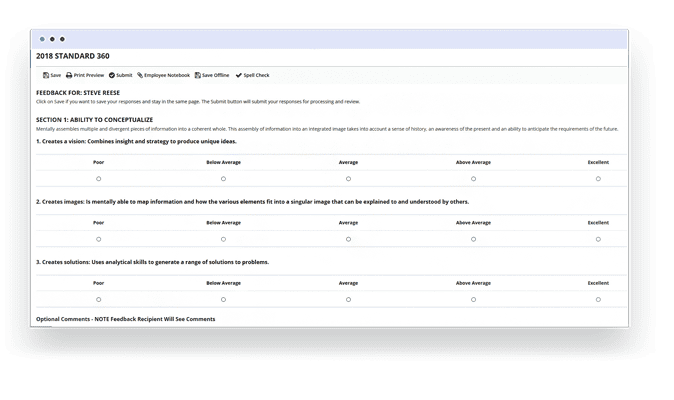Image resolution: width=674 pixels, height=400 pixels.
Task: Rate 'Creates a vision' as Poor
Action: coord(98,179)
